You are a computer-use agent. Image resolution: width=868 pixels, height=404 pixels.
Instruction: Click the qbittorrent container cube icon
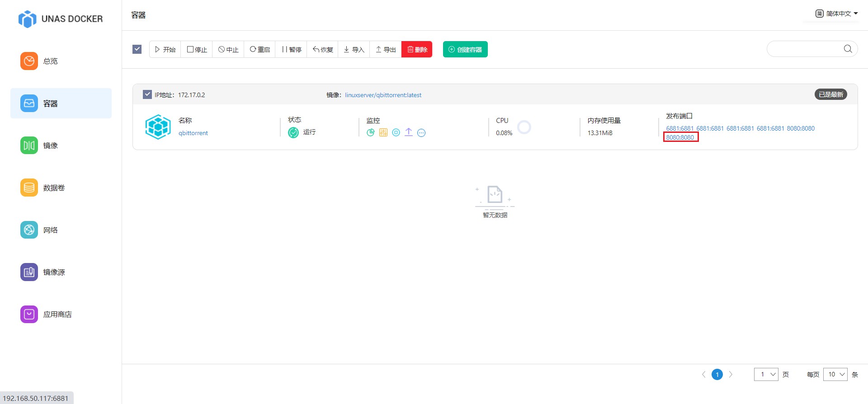pos(158,127)
